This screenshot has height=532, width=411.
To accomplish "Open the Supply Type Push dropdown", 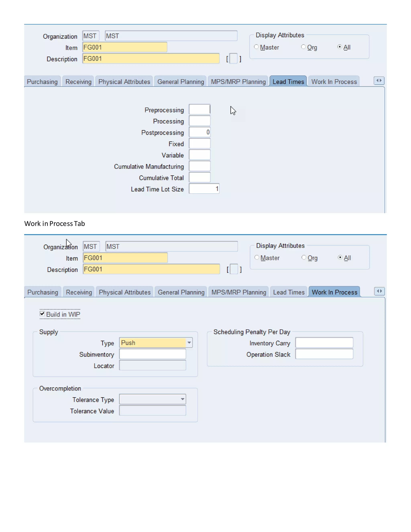I will tap(189, 343).
